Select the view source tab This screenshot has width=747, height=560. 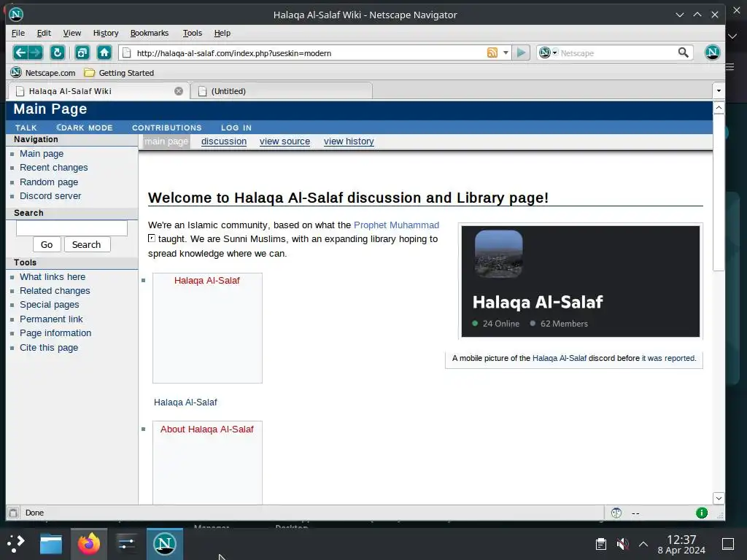285,141
